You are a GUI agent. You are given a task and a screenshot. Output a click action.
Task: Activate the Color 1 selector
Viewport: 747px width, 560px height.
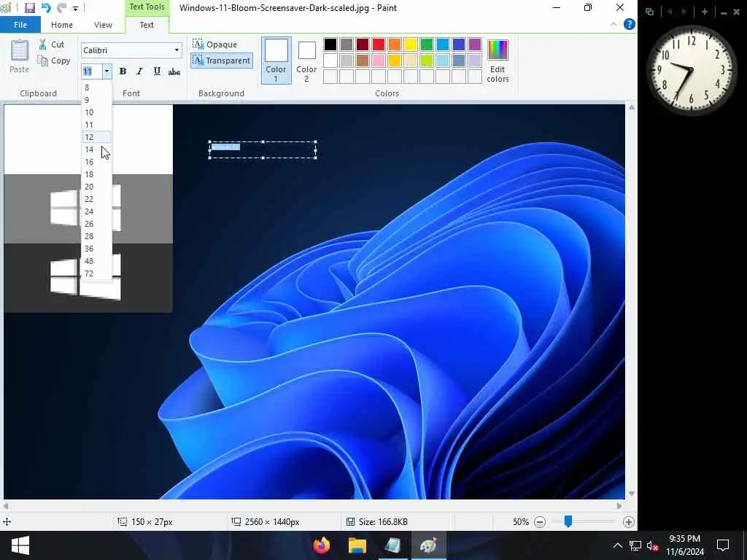tap(276, 61)
